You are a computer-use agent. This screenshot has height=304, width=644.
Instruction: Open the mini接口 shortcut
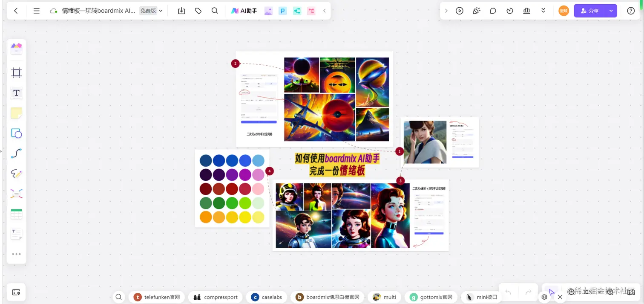tap(481, 297)
